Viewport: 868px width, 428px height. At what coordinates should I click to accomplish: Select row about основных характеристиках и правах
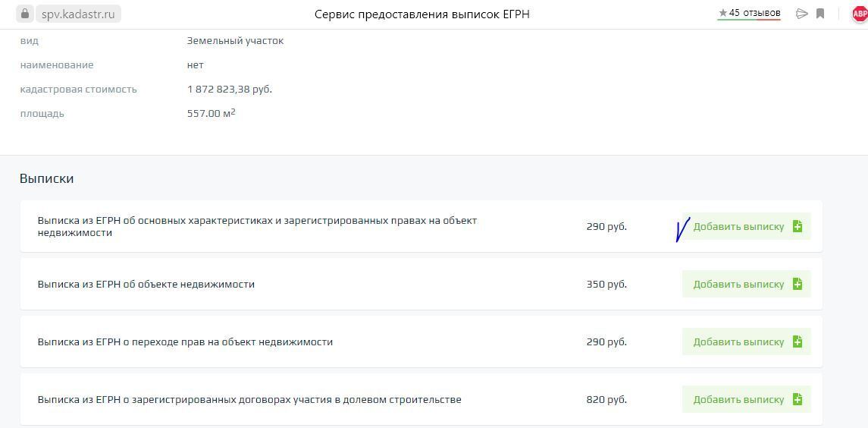[x=257, y=226]
